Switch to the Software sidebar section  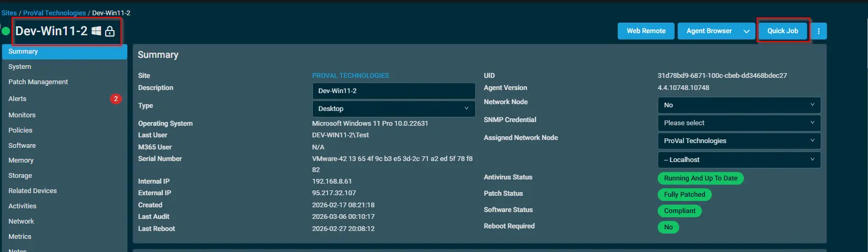tap(22, 146)
